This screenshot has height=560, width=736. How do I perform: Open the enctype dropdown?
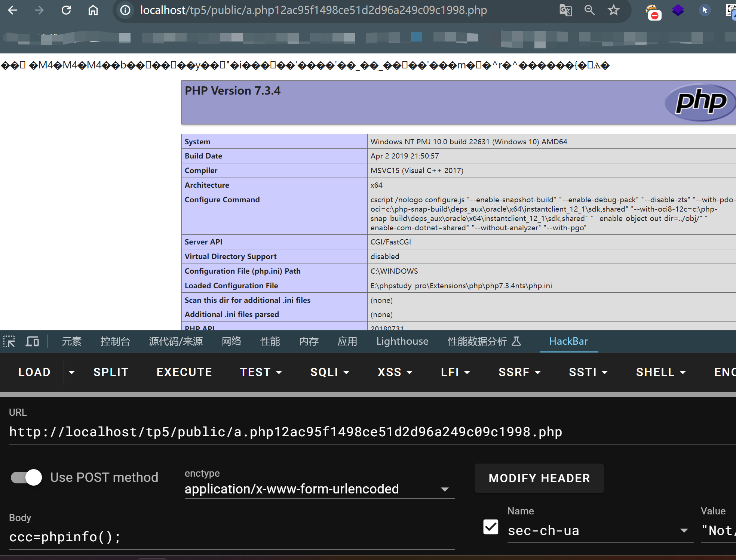click(x=444, y=489)
